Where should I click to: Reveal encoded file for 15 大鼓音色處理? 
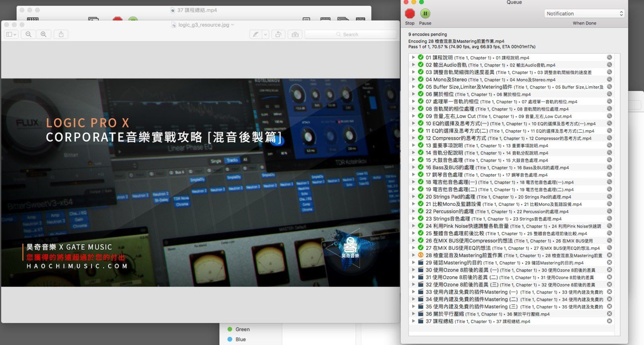click(609, 160)
